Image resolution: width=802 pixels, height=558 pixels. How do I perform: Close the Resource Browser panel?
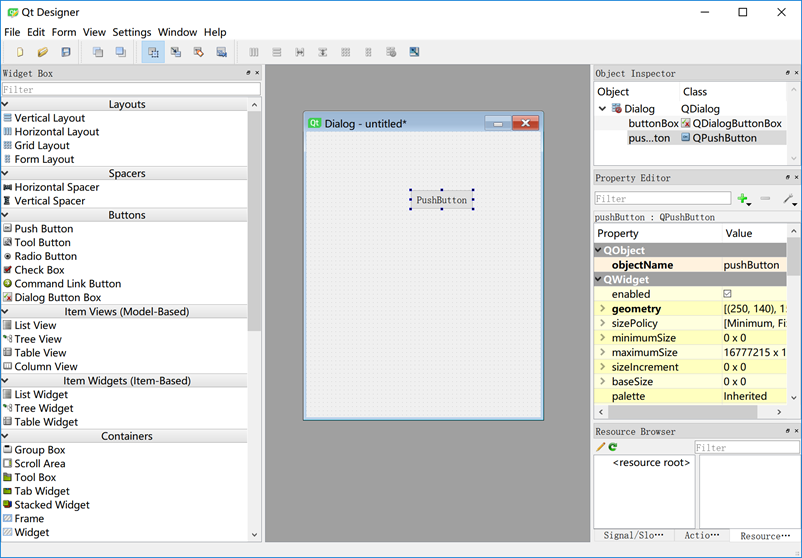pos(796,431)
